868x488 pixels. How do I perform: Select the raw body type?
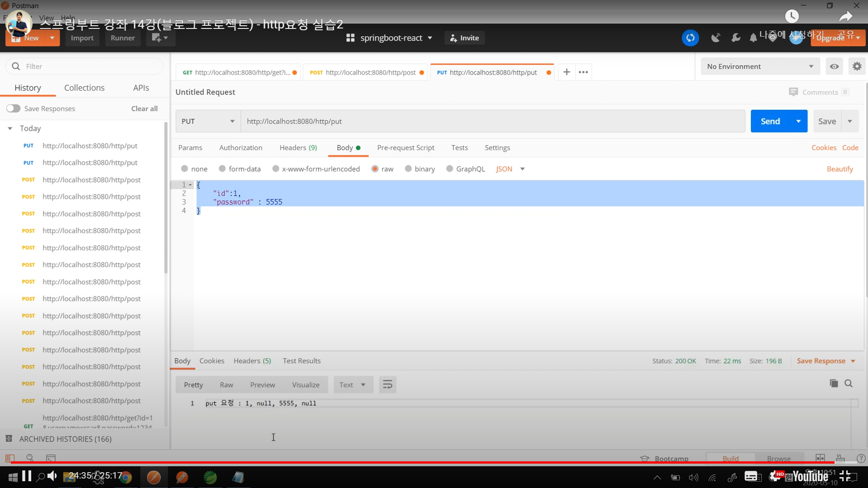coord(375,169)
